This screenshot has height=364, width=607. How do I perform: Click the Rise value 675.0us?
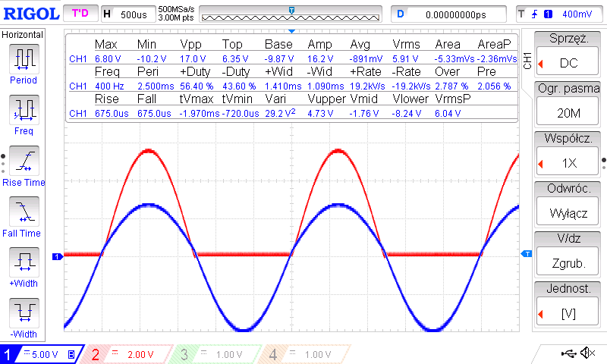[x=112, y=113]
